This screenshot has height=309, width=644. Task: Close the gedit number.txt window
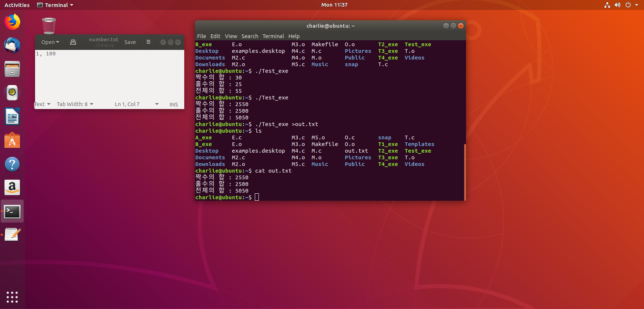pos(178,42)
